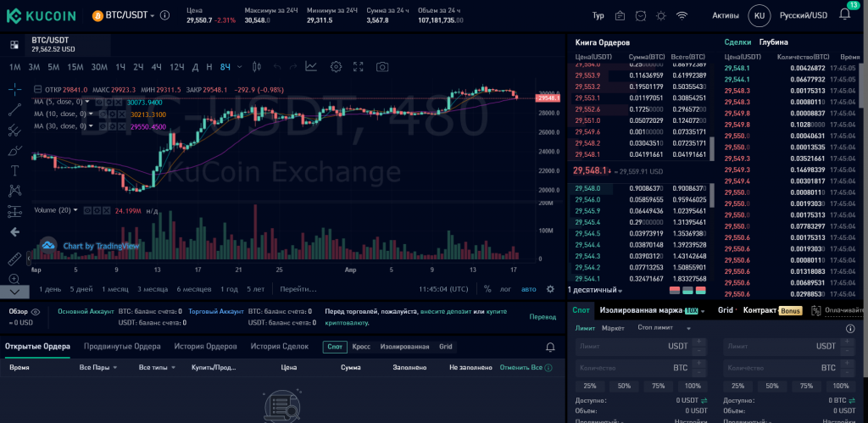Check network status via Wi-Fi icon
This screenshot has width=868, height=423.
pyautogui.click(x=682, y=15)
